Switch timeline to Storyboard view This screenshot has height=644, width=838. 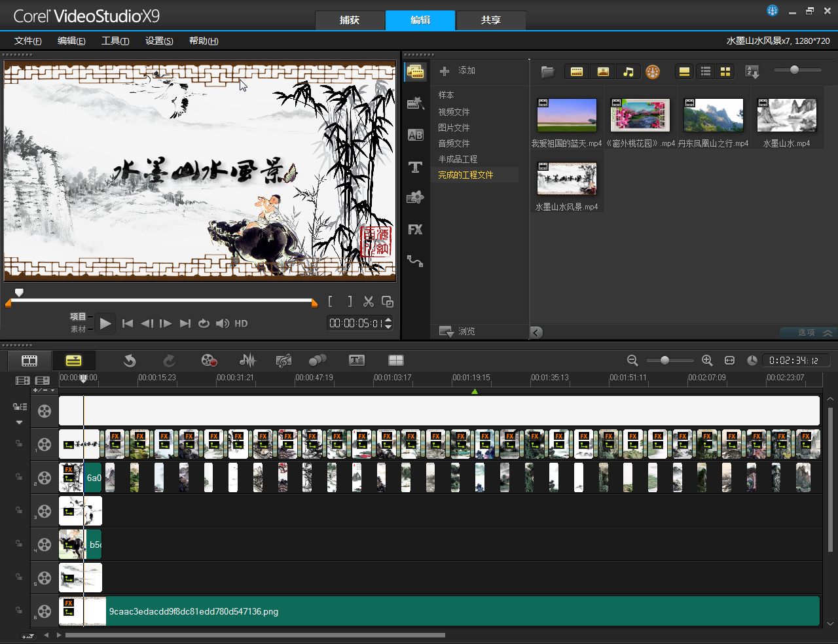point(29,361)
